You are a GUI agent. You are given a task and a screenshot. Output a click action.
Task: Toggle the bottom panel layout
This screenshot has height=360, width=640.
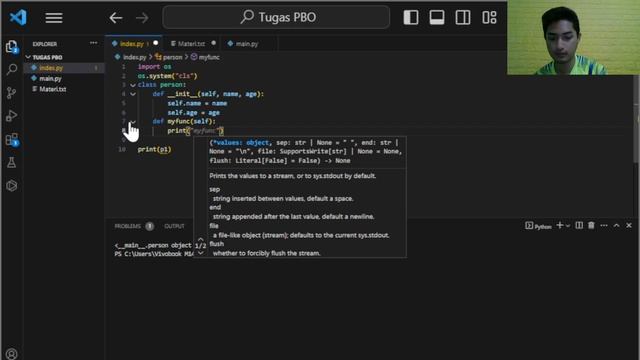437,18
